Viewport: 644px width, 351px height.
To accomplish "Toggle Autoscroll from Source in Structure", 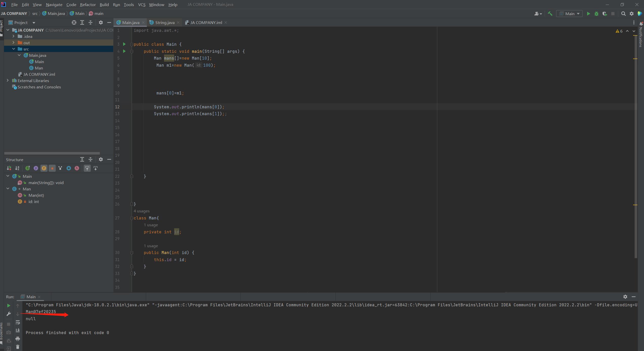I will tap(96, 168).
